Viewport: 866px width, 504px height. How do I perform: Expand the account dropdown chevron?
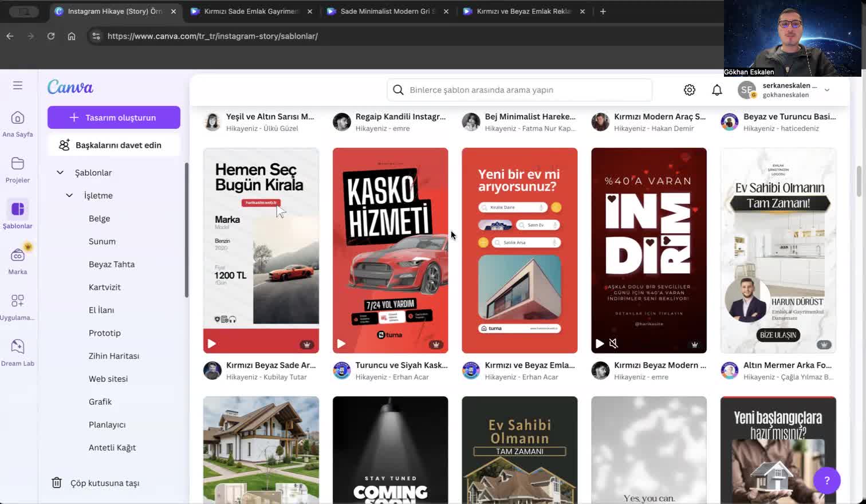pyautogui.click(x=826, y=90)
